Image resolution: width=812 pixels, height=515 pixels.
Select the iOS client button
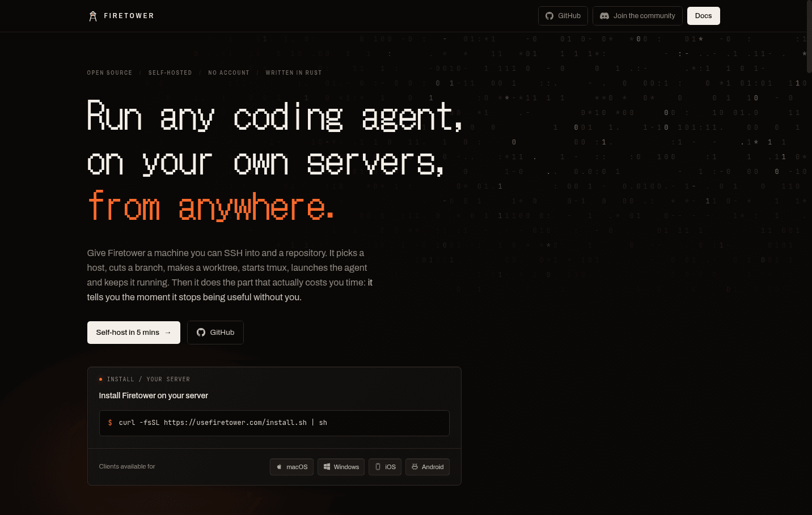385,467
